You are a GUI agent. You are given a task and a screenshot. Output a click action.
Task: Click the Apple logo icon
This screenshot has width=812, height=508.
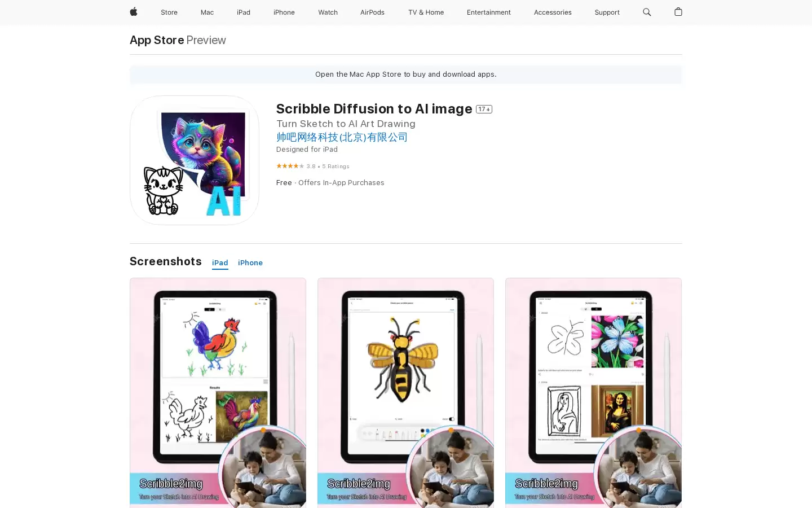point(134,12)
